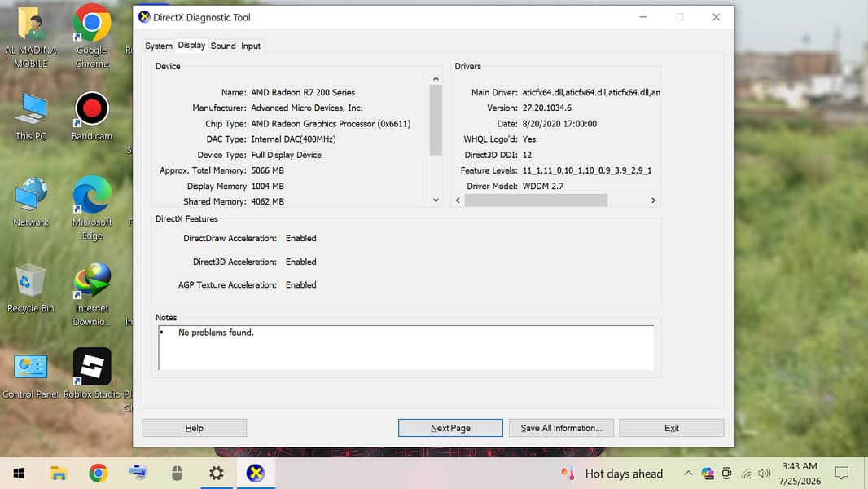Screen dimensions: 868x489
Task: Click the Device vertical scrollbar thumb
Action: tap(436, 120)
